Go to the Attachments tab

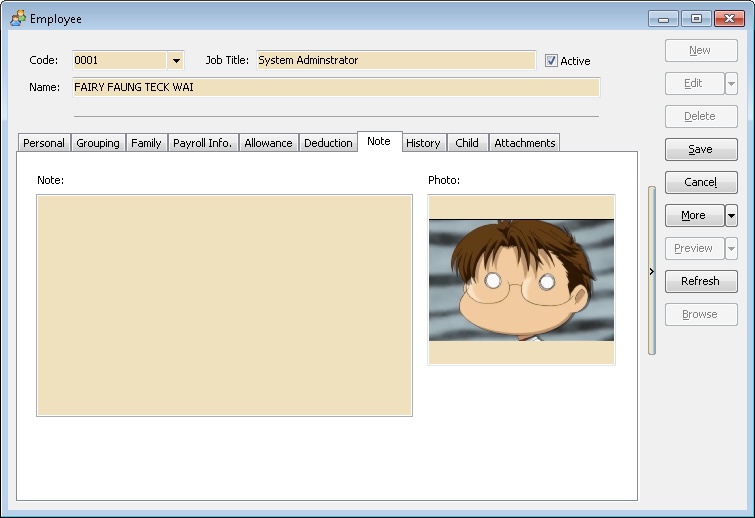pos(524,143)
